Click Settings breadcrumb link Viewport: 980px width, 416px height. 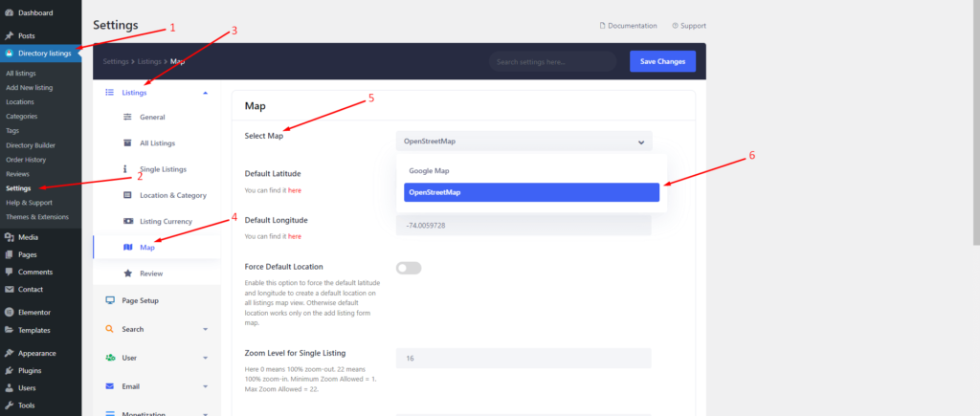(116, 61)
